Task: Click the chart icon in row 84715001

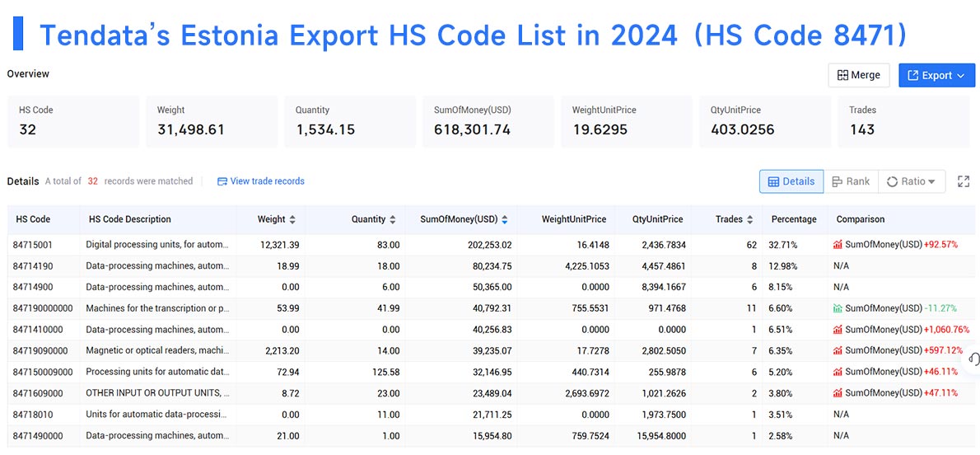Action: coord(838,245)
